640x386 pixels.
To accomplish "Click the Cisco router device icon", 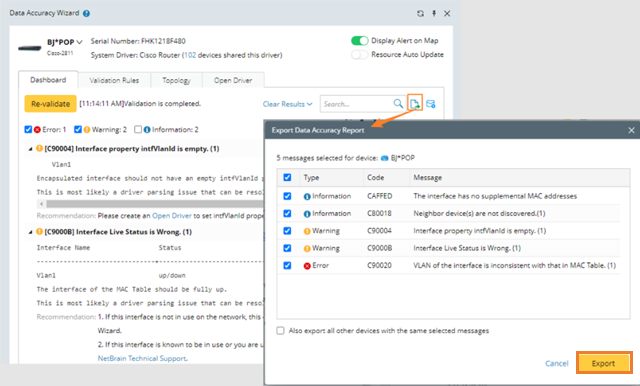I will (30, 48).
